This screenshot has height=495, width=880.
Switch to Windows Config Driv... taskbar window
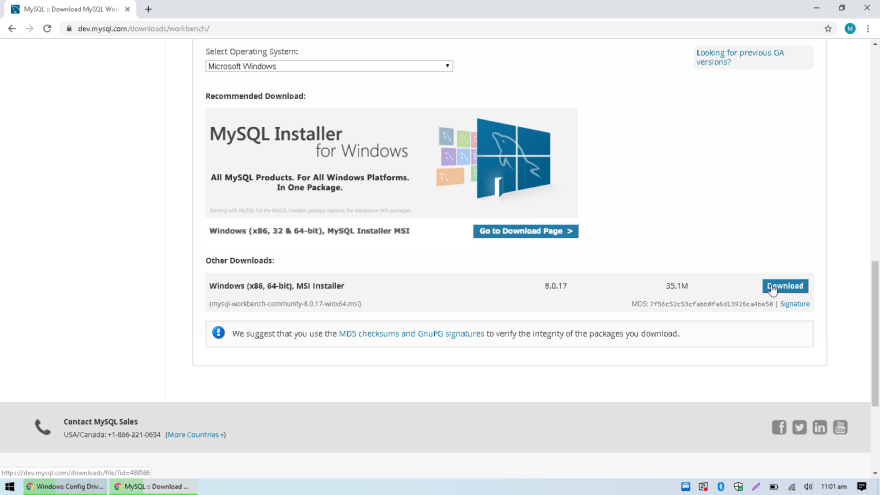coord(65,487)
